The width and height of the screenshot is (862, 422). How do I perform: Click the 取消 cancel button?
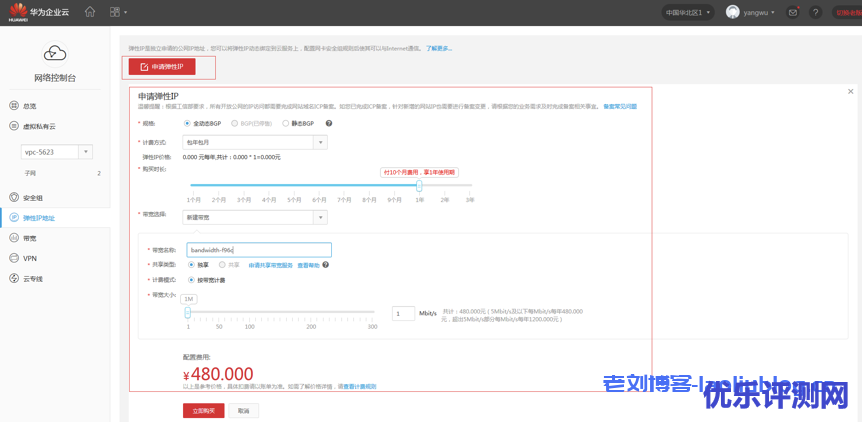(243, 410)
